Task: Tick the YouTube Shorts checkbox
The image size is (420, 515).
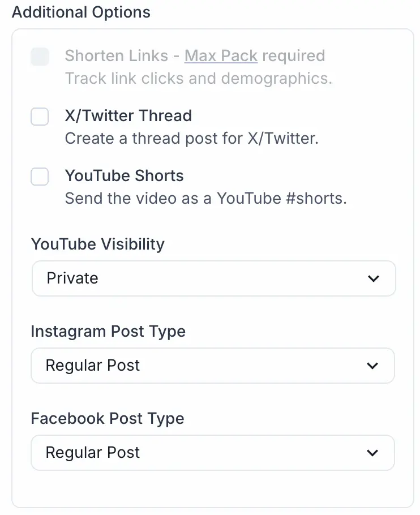Action: coord(40,177)
